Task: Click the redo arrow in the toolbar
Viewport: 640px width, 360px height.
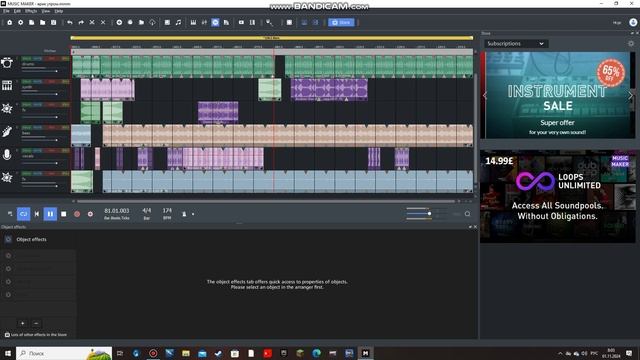Action: [x=81, y=22]
